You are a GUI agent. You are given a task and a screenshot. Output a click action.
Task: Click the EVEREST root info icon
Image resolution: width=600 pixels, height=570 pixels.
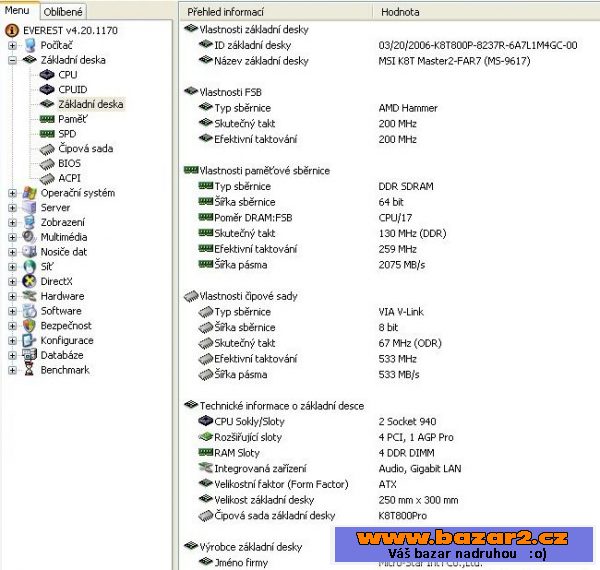click(x=12, y=30)
